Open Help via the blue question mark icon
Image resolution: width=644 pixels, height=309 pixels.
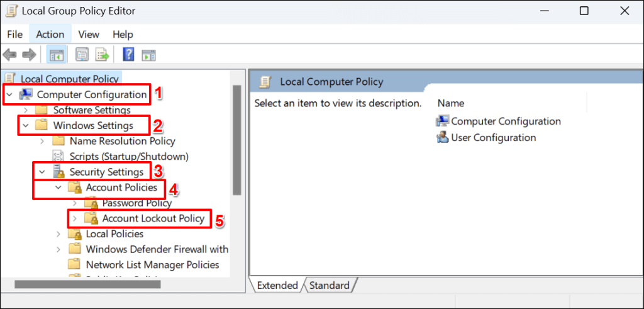tap(128, 55)
